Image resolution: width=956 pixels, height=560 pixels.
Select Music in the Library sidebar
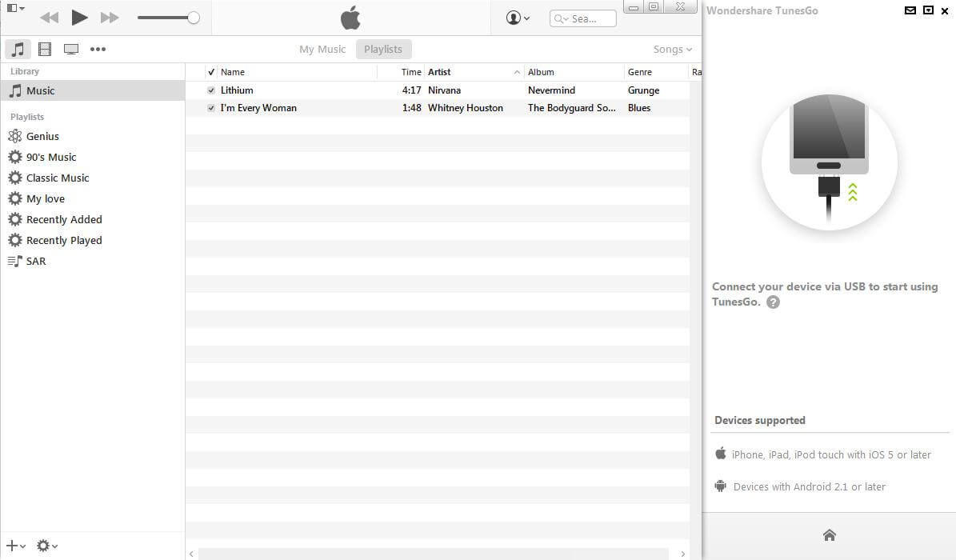coord(93,90)
